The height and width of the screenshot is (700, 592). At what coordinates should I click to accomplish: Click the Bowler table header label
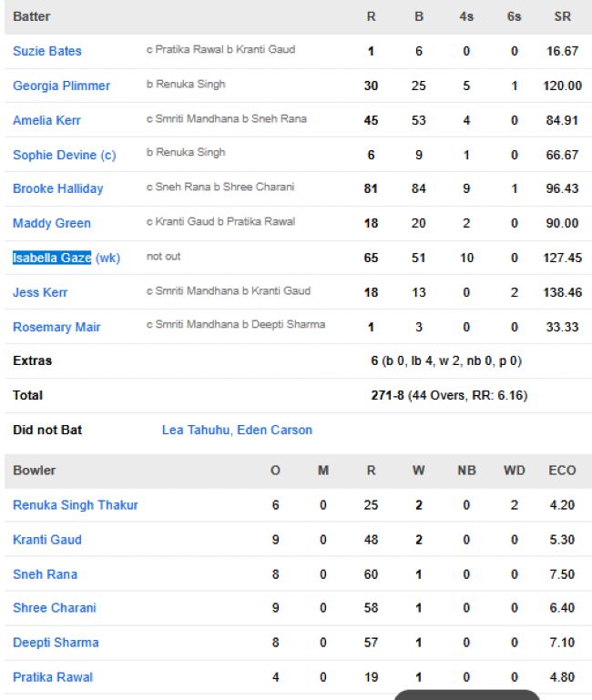[34, 471]
